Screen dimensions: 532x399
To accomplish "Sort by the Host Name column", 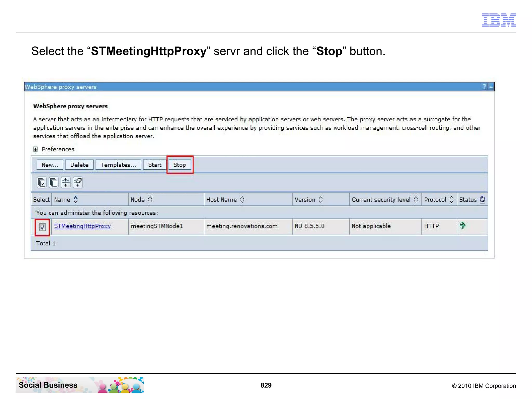I will pos(242,199).
